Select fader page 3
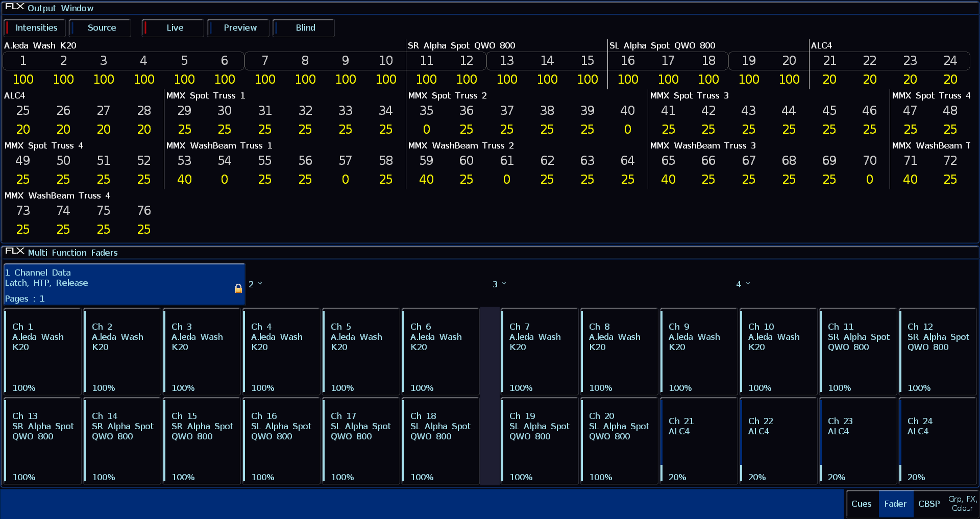 pos(611,284)
